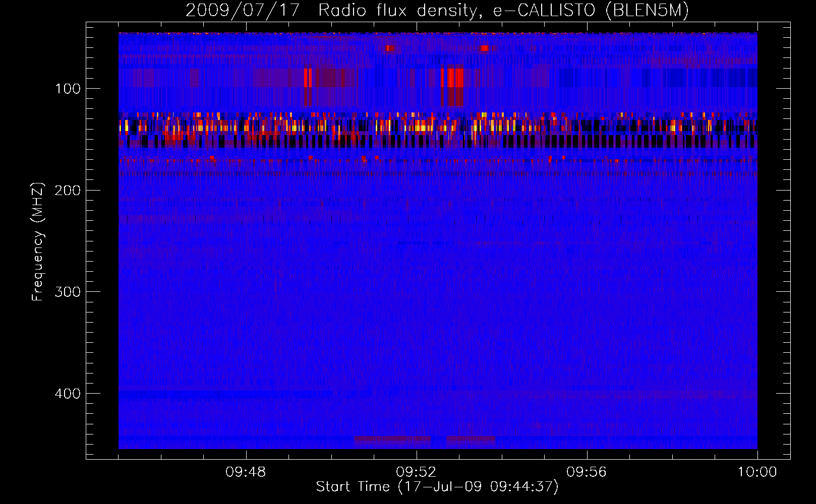Screen dimensions: 816x504
Task: Click the 200 frequency tick label
Action: click(68, 191)
